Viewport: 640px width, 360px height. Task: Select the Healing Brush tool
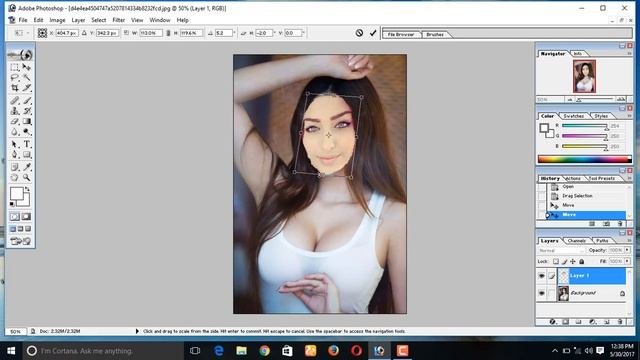pos(15,100)
